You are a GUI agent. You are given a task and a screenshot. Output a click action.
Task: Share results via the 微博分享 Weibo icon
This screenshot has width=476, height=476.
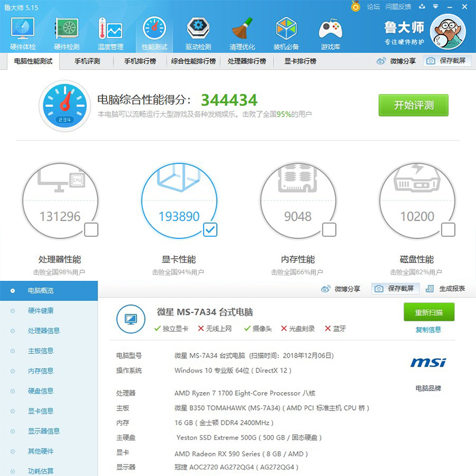click(402, 61)
